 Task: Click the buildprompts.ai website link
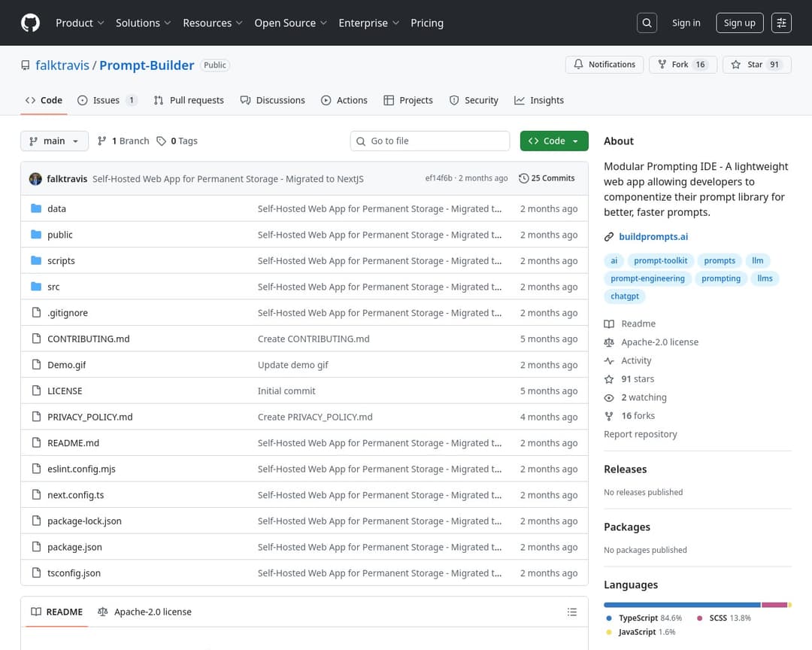coord(653,237)
